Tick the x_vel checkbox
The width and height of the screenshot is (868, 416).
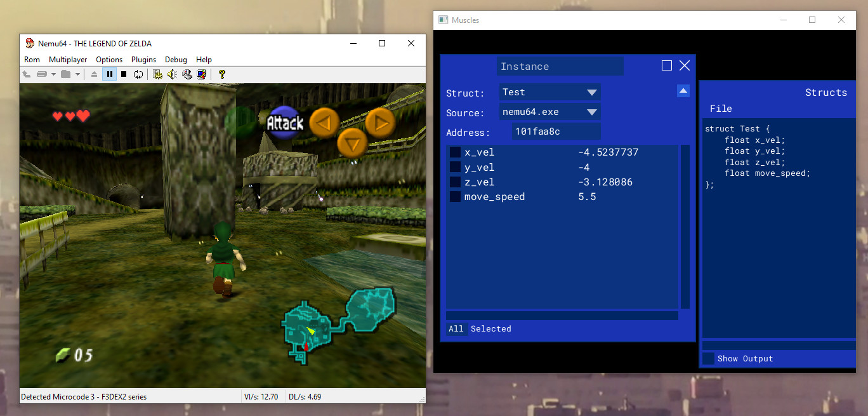[455, 152]
